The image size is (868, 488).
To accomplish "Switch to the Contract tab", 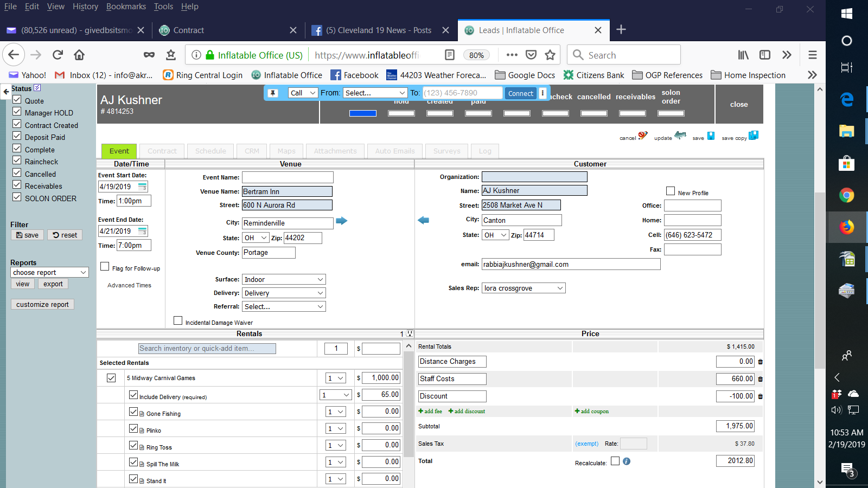I will pos(162,151).
